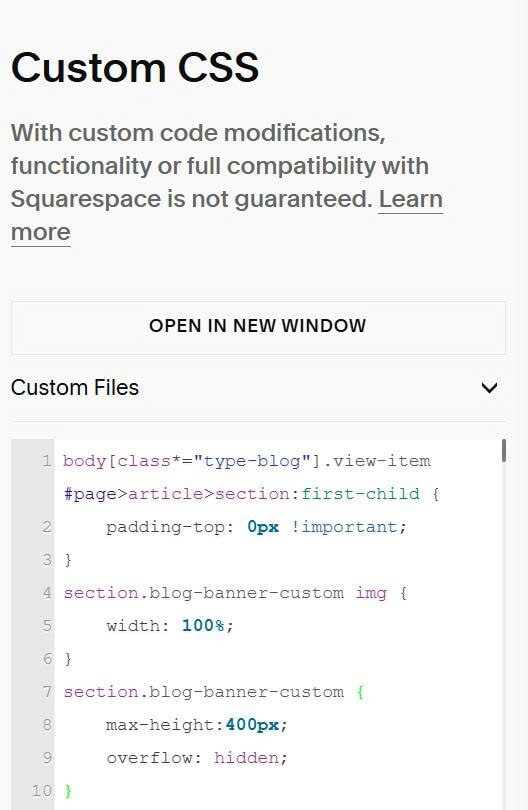Click the hidden value of overflow

click(x=247, y=758)
